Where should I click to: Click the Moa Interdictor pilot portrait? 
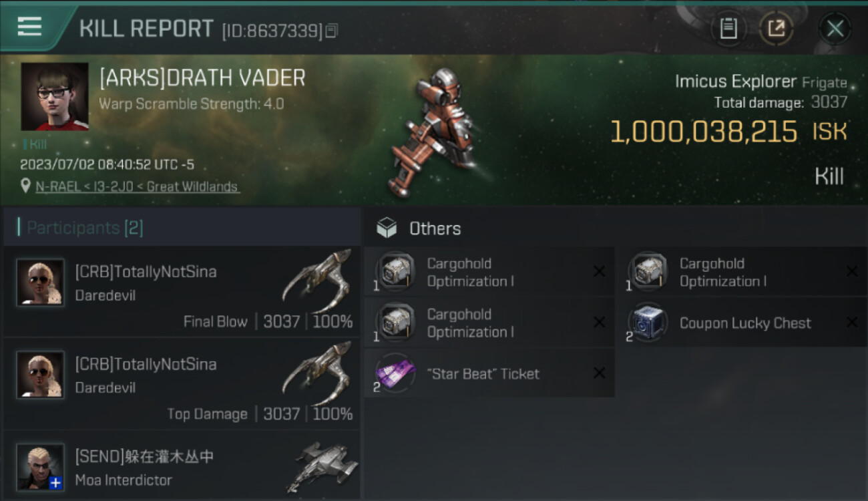click(x=40, y=467)
